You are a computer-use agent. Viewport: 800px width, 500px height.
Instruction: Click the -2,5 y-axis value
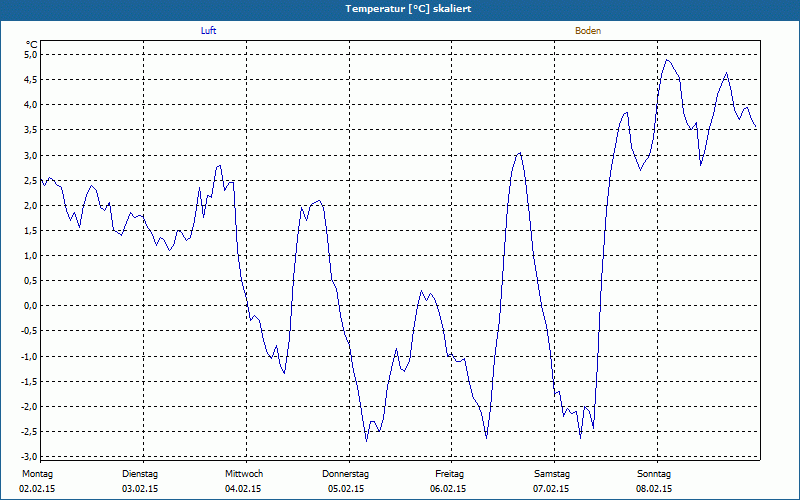pyautogui.click(x=30, y=432)
